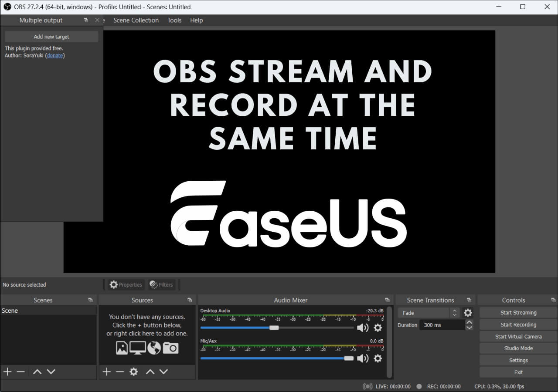The image size is (558, 392).
Task: Increase the transition duration with up arrow
Action: tap(469, 322)
